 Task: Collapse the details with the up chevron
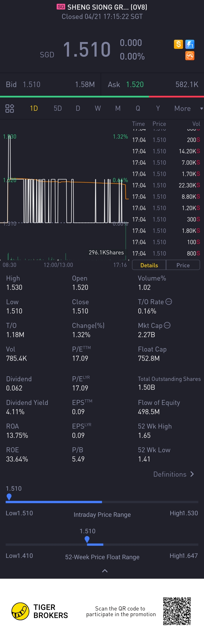tap(105, 571)
